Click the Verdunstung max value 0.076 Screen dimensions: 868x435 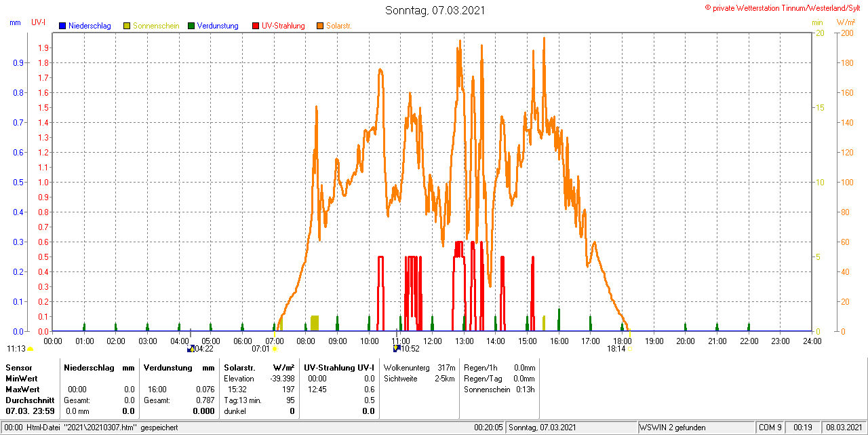[x=205, y=390]
